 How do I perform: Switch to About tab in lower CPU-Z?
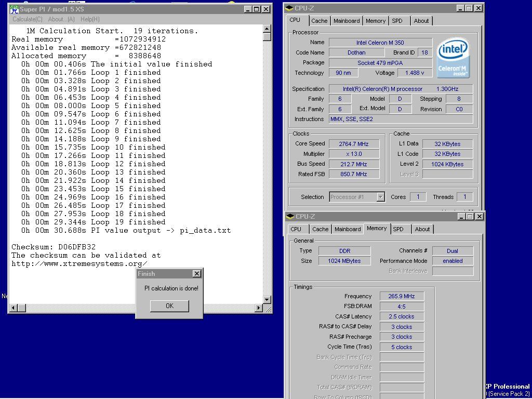(x=422, y=229)
